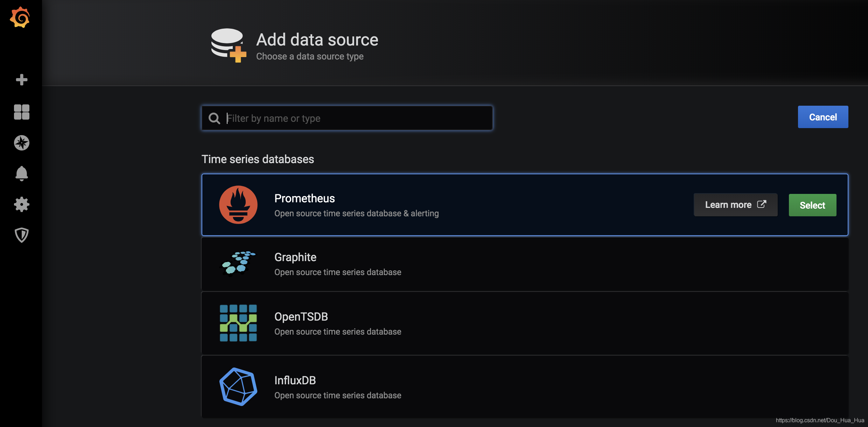Select the Prometheus data source
Screen dimensions: 868x427
pyautogui.click(x=812, y=205)
